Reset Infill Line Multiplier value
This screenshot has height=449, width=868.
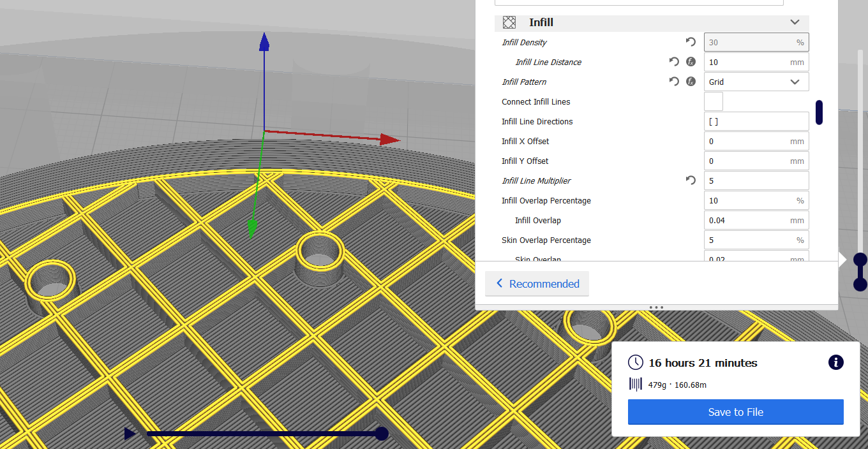pos(691,180)
